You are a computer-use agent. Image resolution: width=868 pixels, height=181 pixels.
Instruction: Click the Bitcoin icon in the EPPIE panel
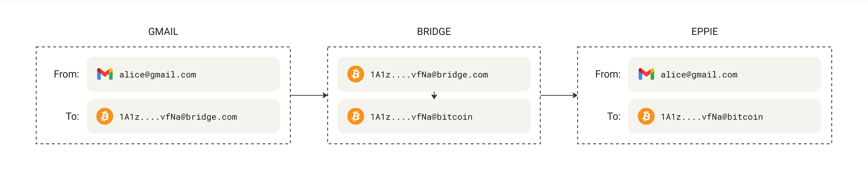[646, 117]
